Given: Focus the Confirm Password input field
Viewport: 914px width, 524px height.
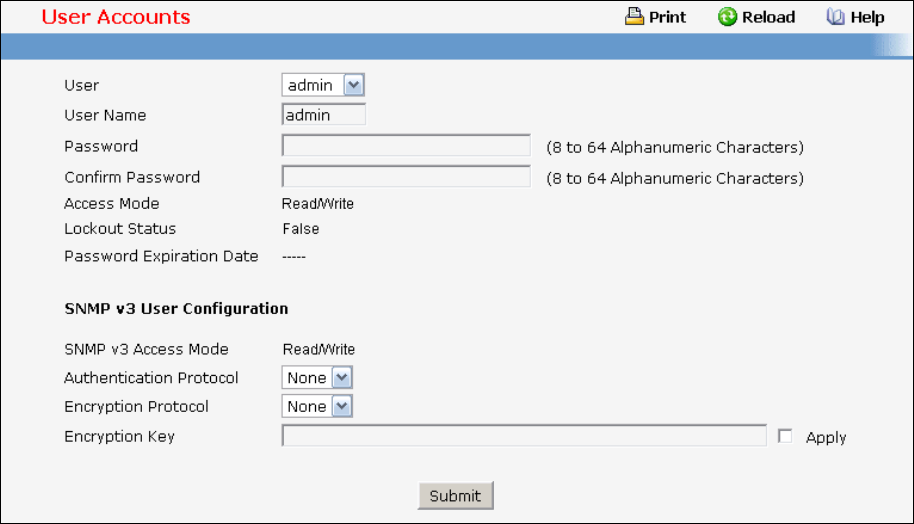Looking at the screenshot, I should 405,177.
